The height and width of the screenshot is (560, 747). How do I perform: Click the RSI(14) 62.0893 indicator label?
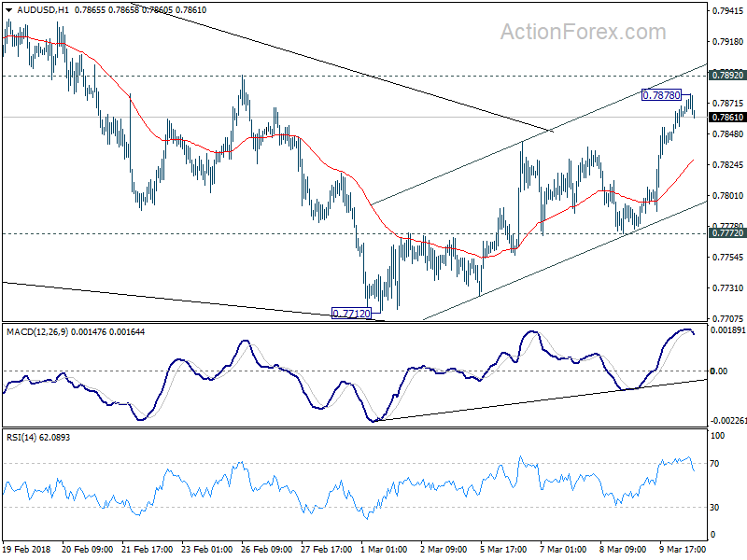pyautogui.click(x=38, y=437)
